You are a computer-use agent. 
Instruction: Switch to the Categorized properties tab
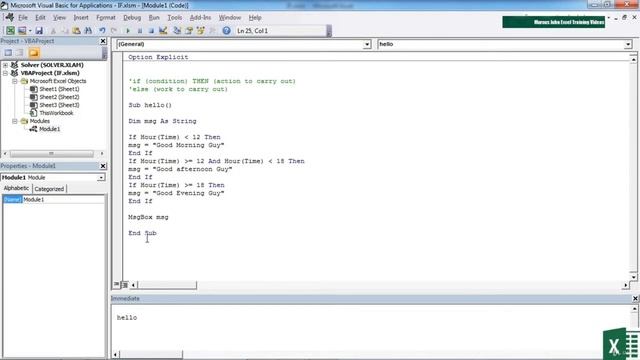coord(49,189)
